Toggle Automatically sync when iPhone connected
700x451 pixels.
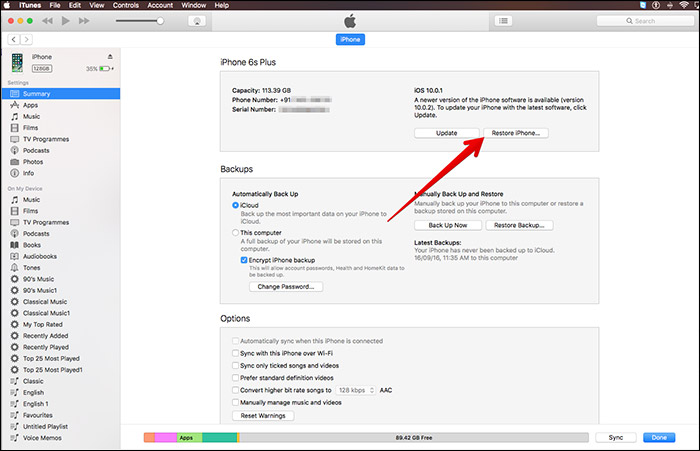pyautogui.click(x=235, y=341)
